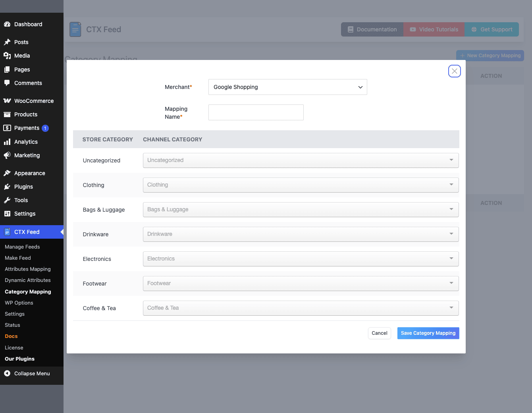This screenshot has height=413, width=532.
Task: Open the Footwear channel category dropdown
Action: coord(301,284)
